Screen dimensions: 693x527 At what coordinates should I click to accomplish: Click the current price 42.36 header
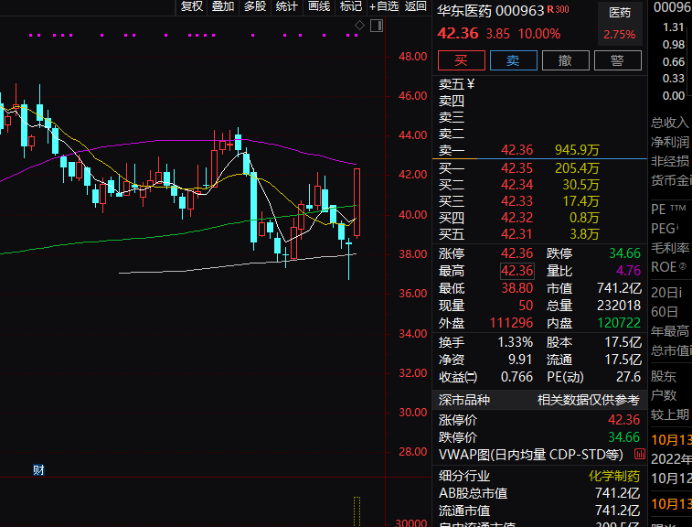pyautogui.click(x=458, y=34)
